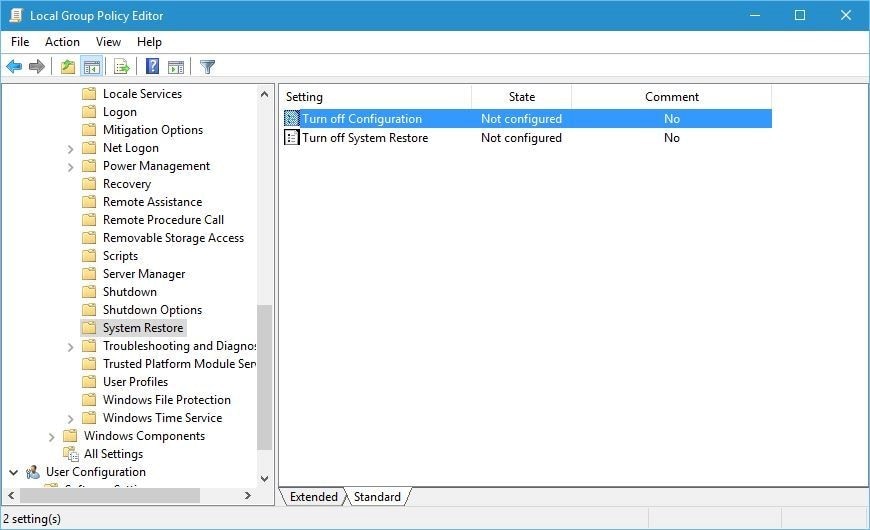This screenshot has width=870, height=530.
Task: Click the Export List toolbar icon
Action: click(x=122, y=67)
